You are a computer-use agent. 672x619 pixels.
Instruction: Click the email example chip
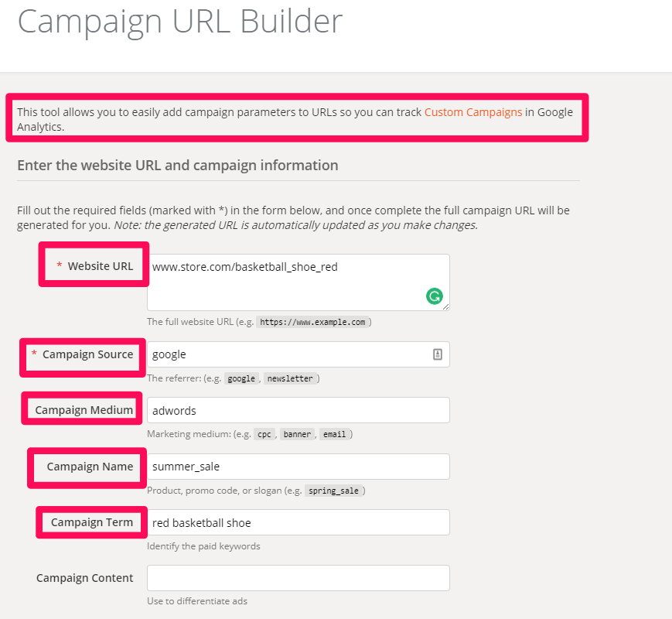[335, 435]
